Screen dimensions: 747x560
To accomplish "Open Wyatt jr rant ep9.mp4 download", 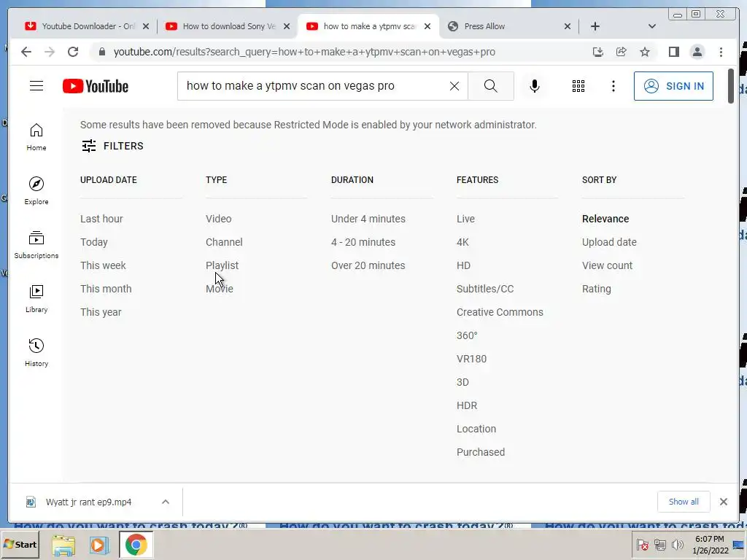I will click(x=88, y=502).
